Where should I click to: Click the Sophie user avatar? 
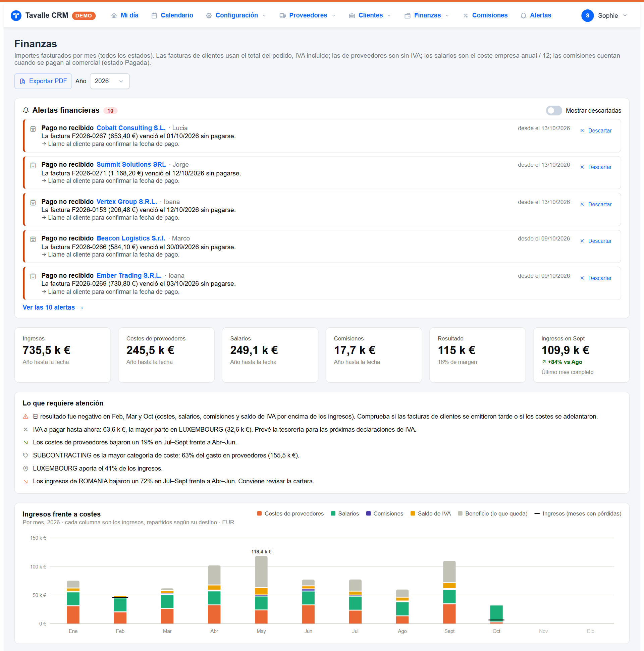coord(587,15)
